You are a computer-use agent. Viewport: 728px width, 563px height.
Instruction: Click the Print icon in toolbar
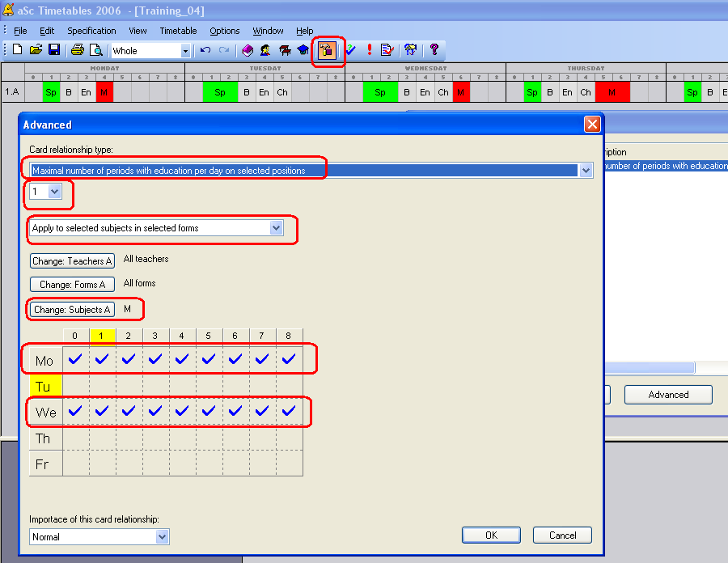click(x=78, y=50)
